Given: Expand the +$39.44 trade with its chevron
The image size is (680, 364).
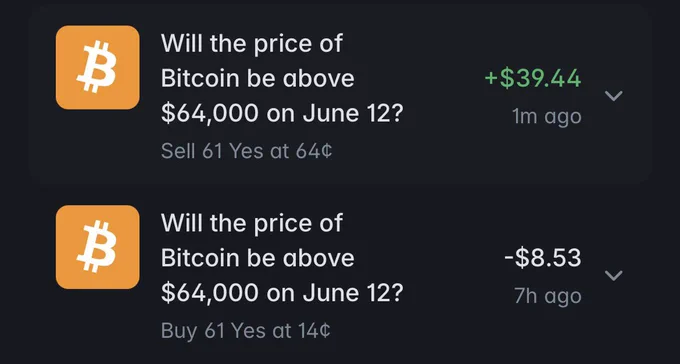Looking at the screenshot, I should pyautogui.click(x=614, y=95).
